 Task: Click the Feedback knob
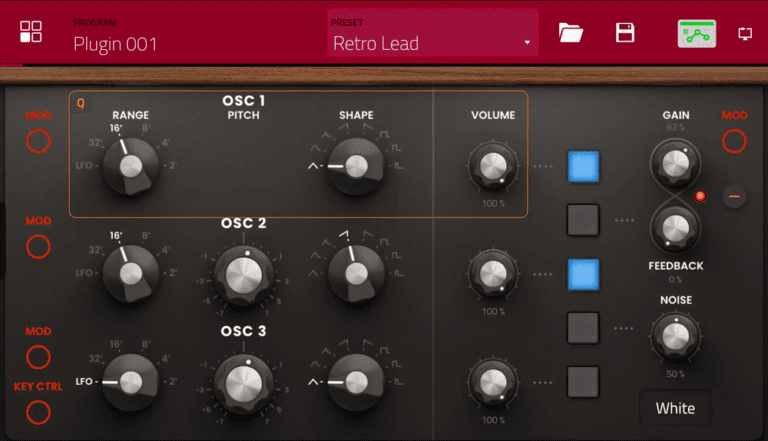(675, 227)
